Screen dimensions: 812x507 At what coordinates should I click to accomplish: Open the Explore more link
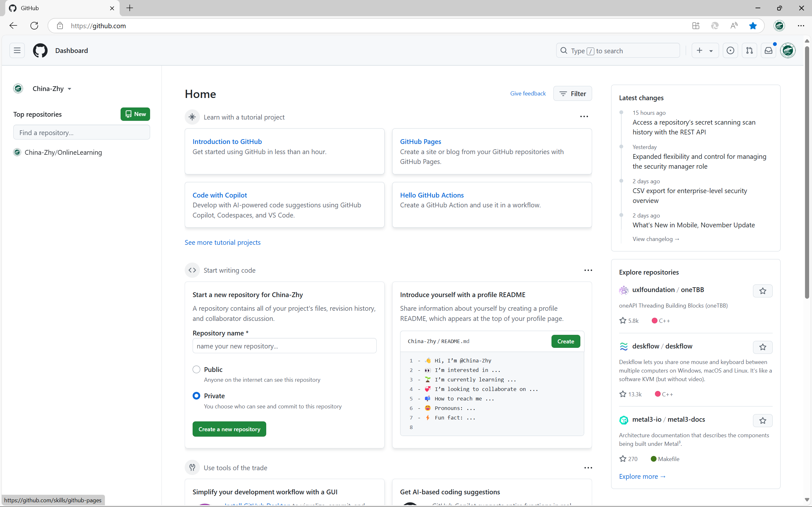click(642, 477)
